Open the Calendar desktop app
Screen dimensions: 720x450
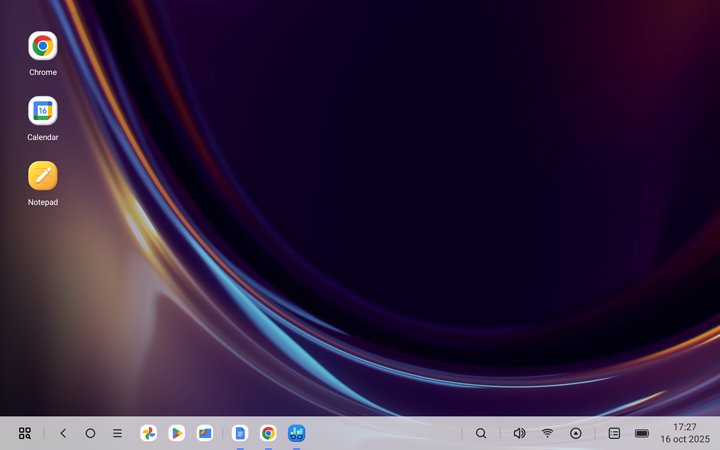pos(42,111)
